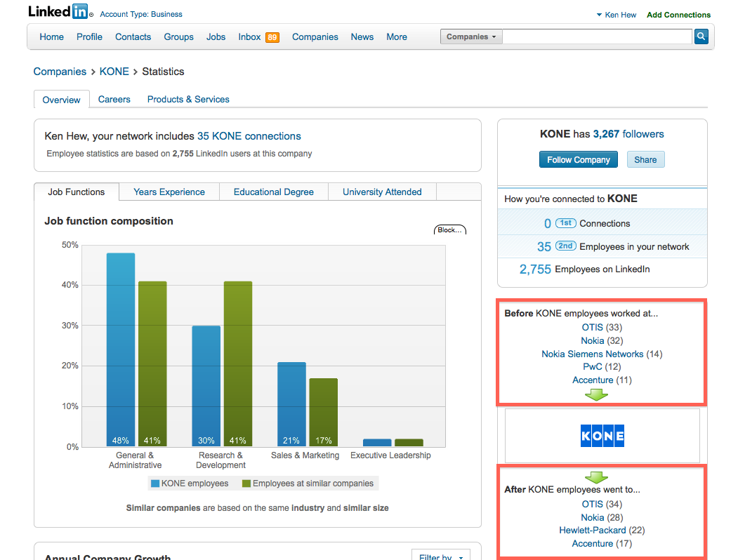The image size is (738, 560).
Task: Open Contacts in the navigation bar
Action: click(133, 36)
